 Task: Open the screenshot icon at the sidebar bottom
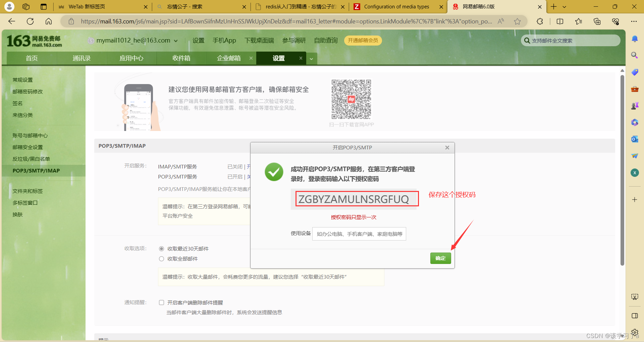(x=635, y=297)
